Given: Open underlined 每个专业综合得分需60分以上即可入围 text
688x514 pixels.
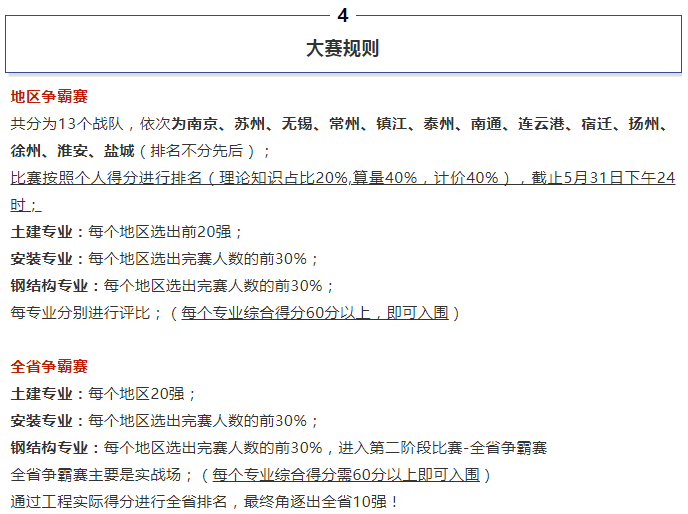Looking at the screenshot, I should click(x=346, y=475).
